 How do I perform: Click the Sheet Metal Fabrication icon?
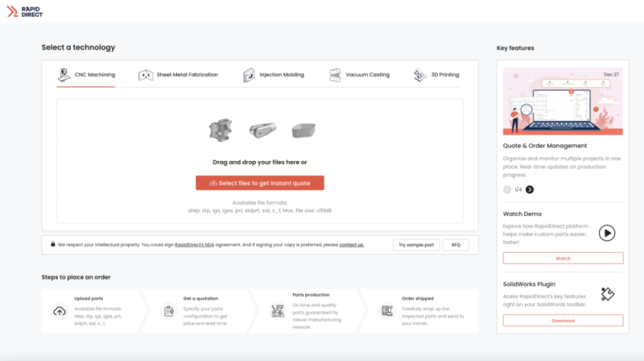click(146, 75)
